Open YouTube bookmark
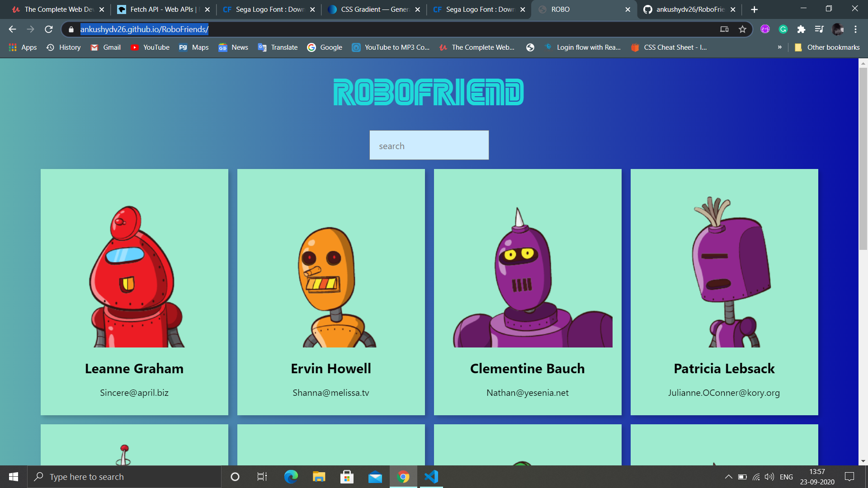 (x=150, y=47)
